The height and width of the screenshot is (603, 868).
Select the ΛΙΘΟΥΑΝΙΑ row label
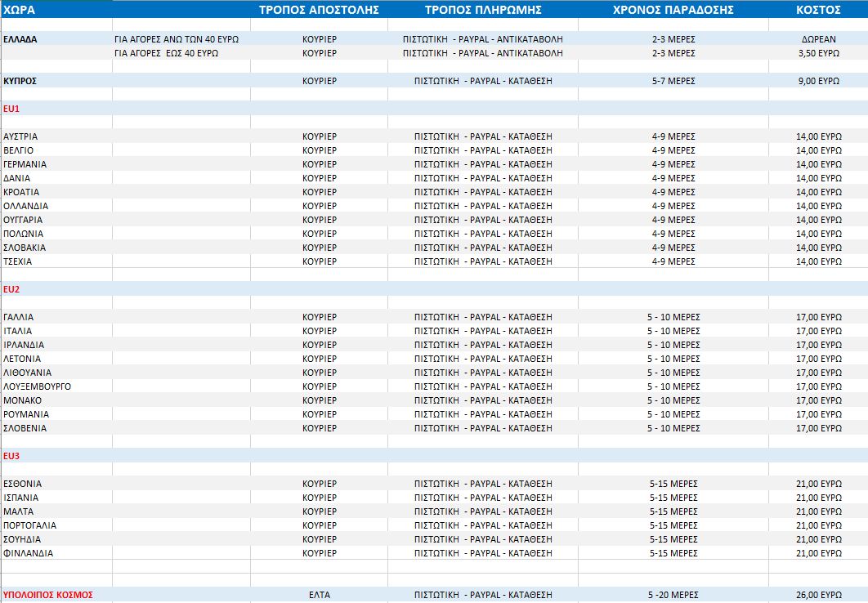[x=27, y=373]
